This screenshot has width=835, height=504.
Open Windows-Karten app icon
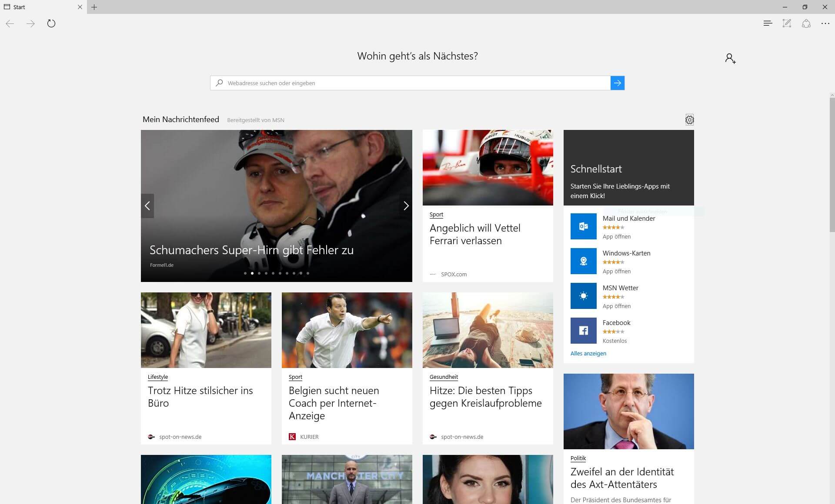[x=584, y=261]
